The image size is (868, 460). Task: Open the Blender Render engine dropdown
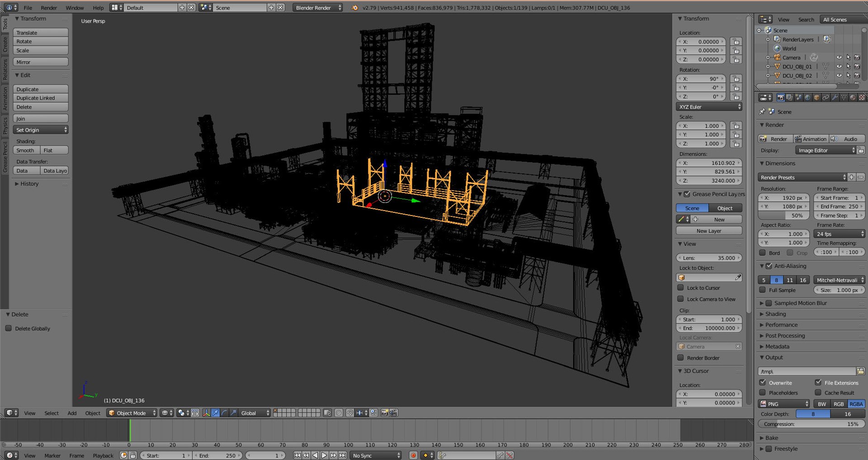pyautogui.click(x=317, y=8)
